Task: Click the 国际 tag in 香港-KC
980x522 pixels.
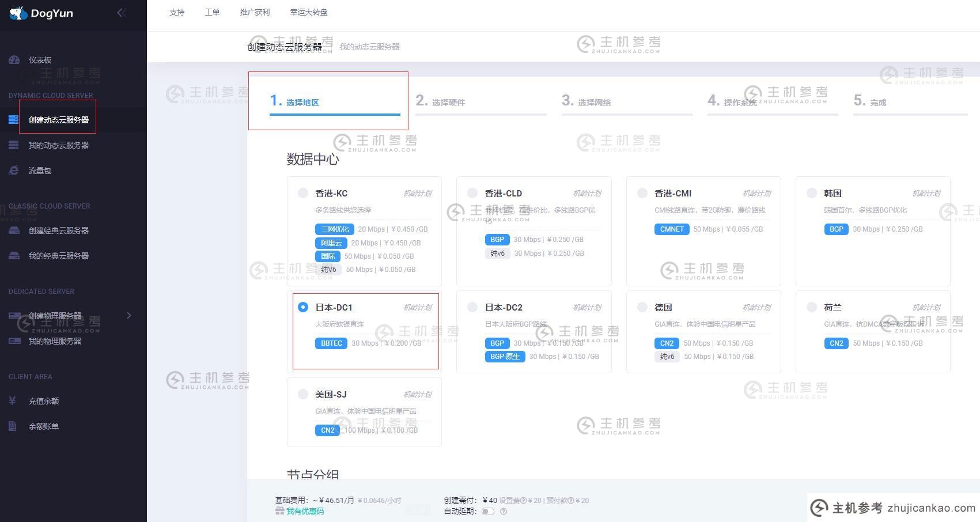Action: coord(328,256)
